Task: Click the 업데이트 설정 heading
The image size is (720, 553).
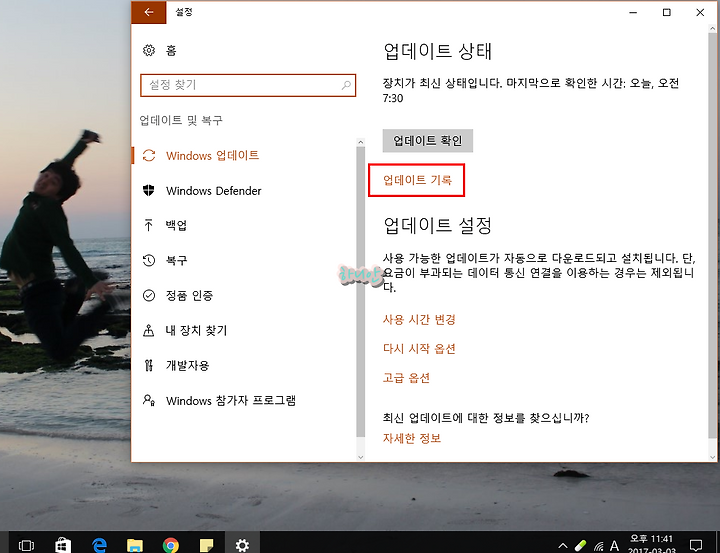Action: coord(437,226)
